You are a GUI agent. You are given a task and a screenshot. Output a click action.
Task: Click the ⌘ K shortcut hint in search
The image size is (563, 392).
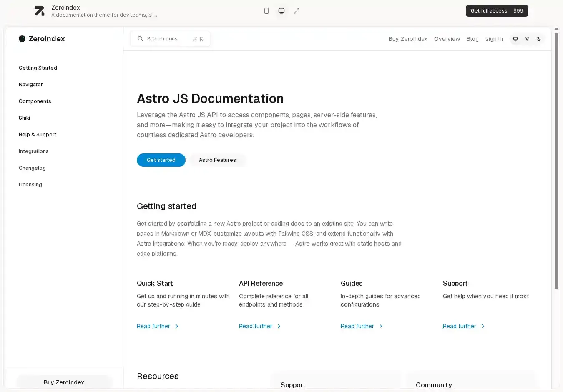pyautogui.click(x=198, y=39)
